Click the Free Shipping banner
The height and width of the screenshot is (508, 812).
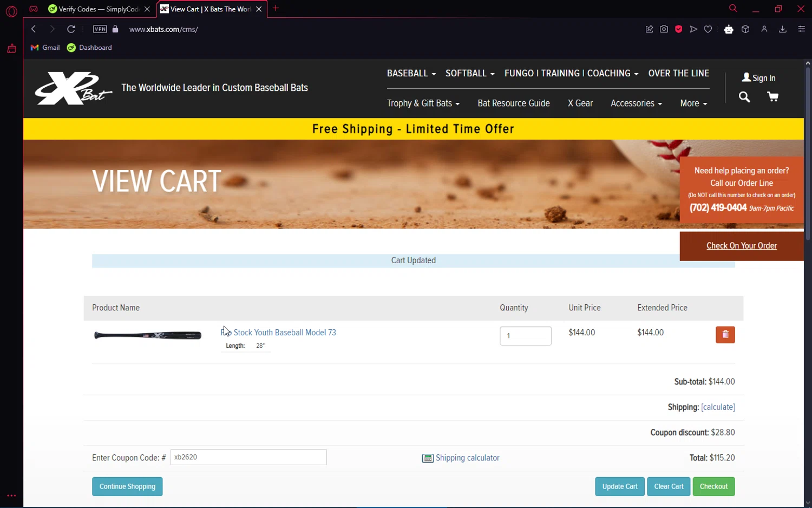(413, 129)
